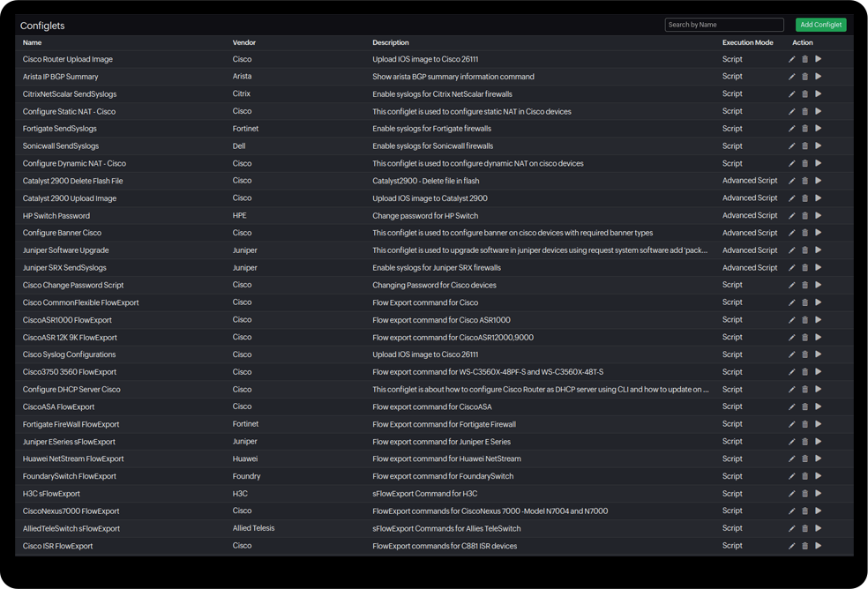Open the Configure Static NAT - Cisco entry
The height and width of the screenshot is (589, 868).
pos(69,112)
